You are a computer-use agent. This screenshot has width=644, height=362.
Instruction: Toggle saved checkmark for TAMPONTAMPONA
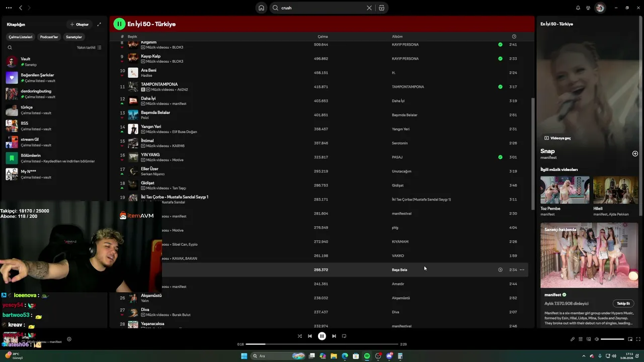point(500,86)
